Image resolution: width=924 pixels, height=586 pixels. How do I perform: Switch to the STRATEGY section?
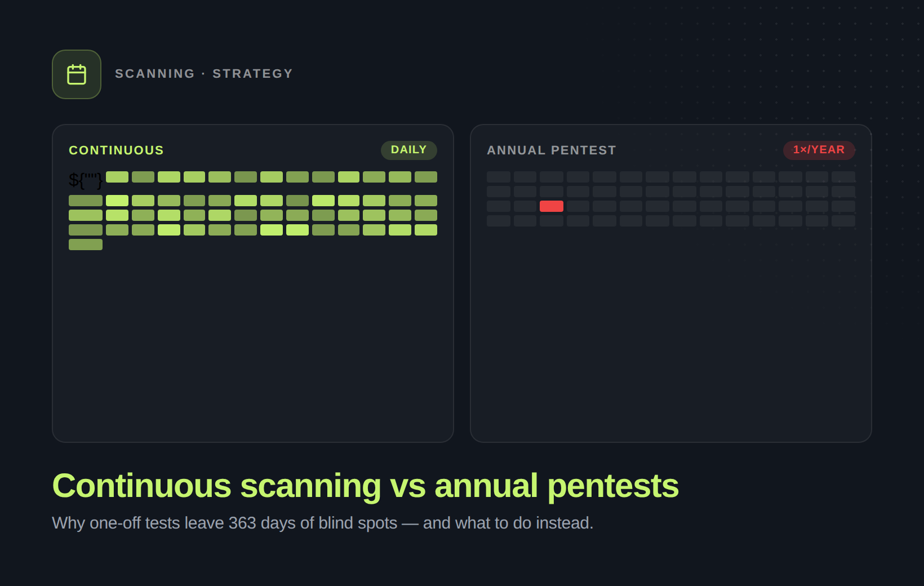pos(252,73)
